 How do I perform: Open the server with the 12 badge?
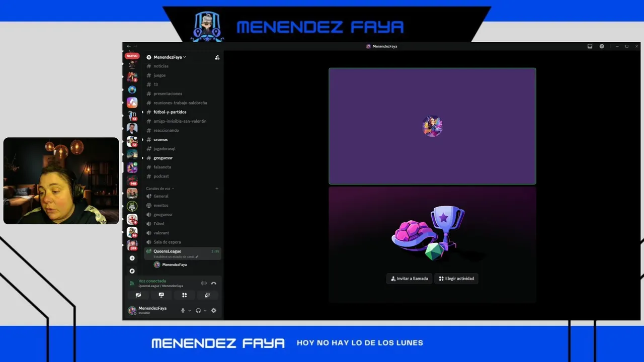tap(132, 141)
